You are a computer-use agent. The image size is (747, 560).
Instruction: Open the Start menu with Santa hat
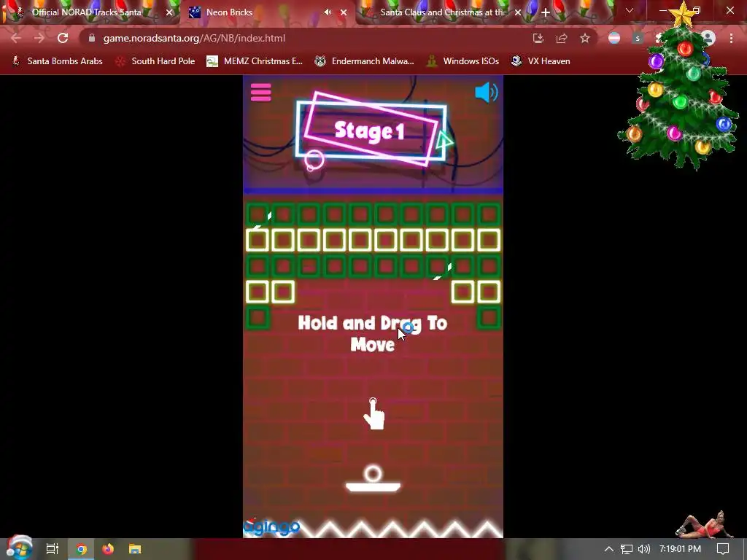tap(19, 548)
